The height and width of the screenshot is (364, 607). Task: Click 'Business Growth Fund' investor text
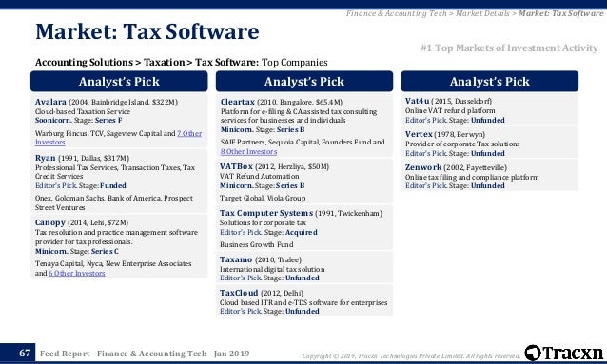coord(257,245)
